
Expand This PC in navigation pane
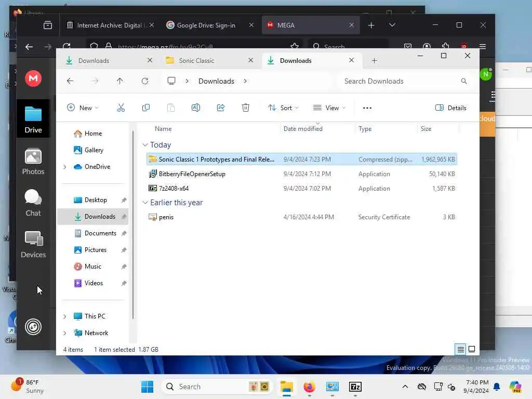tap(65, 316)
